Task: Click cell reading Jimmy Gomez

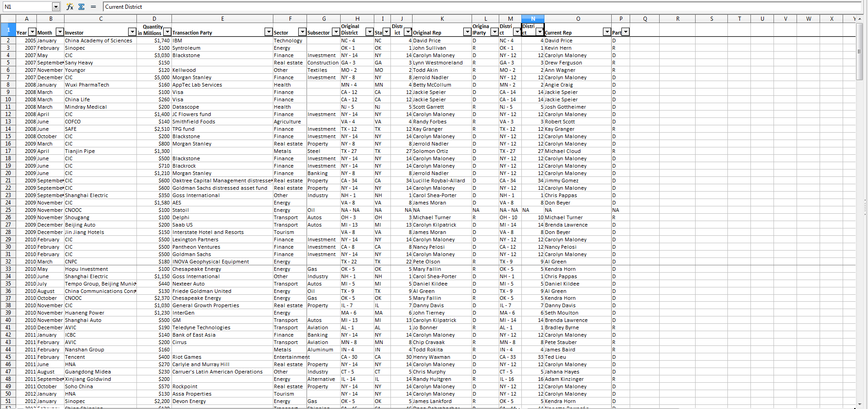Action: (578, 181)
